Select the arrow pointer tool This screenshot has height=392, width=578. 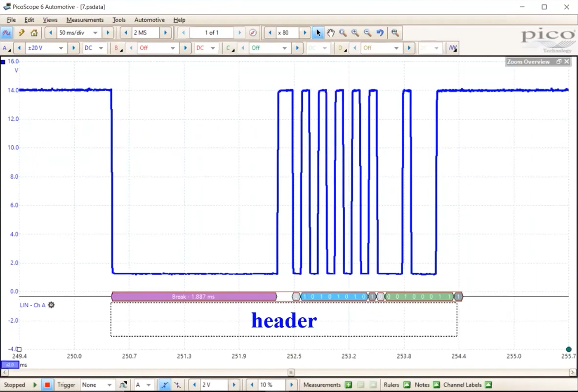[x=318, y=33]
